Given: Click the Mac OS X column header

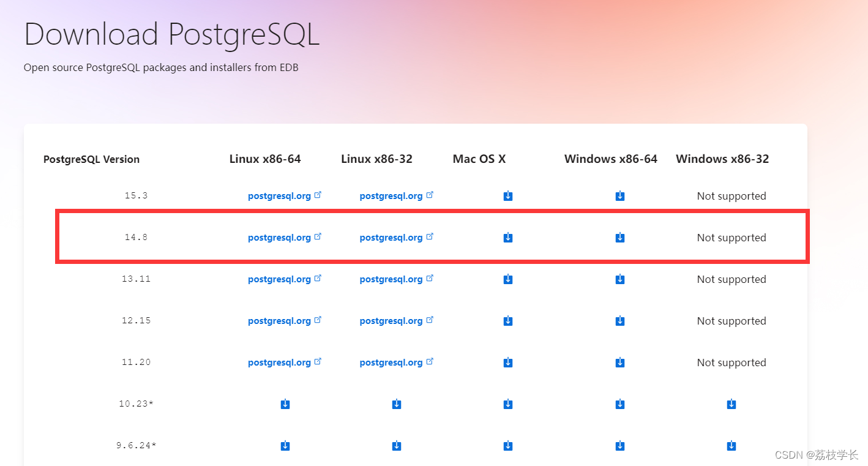Looking at the screenshot, I should (x=479, y=159).
